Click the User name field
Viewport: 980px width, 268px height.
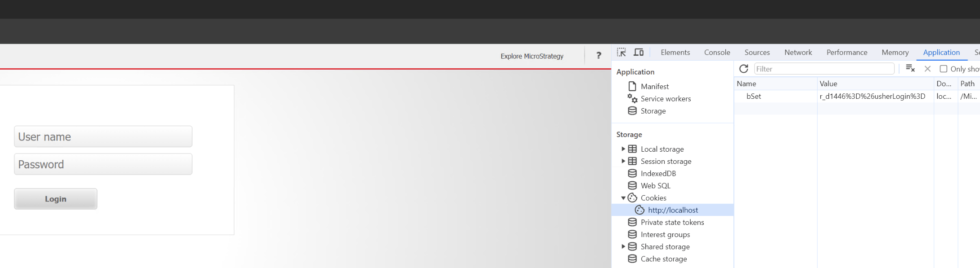[103, 136]
